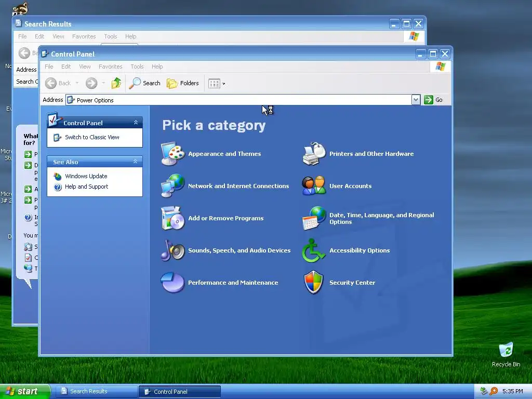Open Printers and Other Hardware icon
This screenshot has width=532, height=399.
click(314, 154)
